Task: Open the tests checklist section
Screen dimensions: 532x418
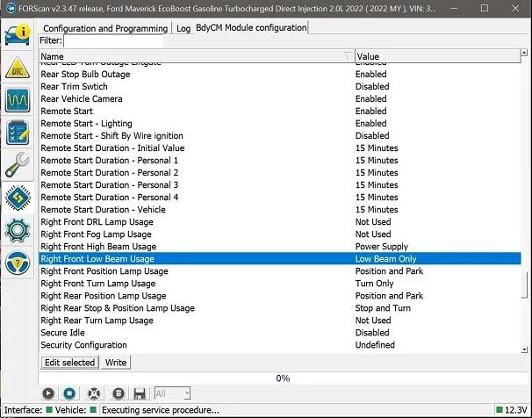Action: tap(18, 133)
